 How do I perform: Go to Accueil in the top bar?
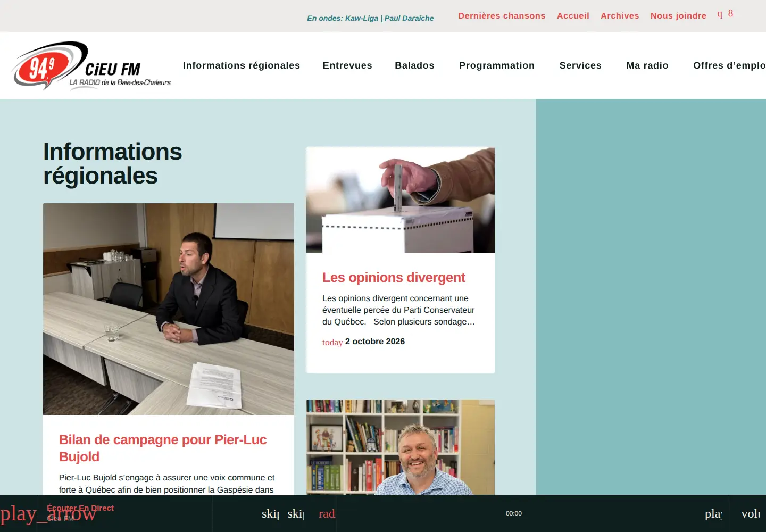[x=573, y=16]
